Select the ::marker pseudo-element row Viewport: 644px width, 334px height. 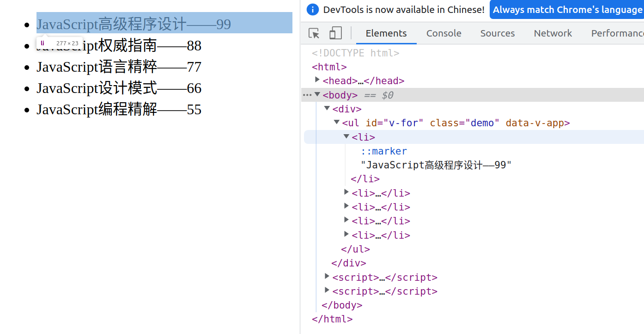point(384,151)
